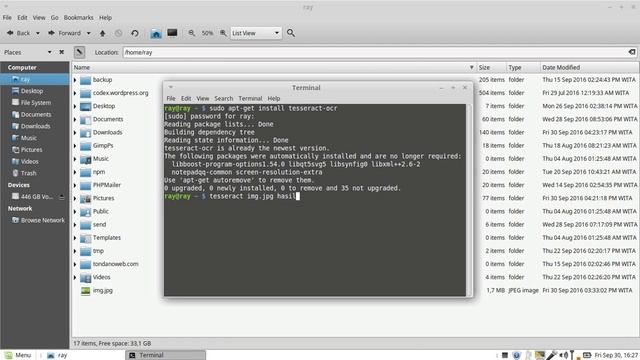Go back using the Back arrow
This screenshot has width=640, height=360.
[x=19, y=33]
